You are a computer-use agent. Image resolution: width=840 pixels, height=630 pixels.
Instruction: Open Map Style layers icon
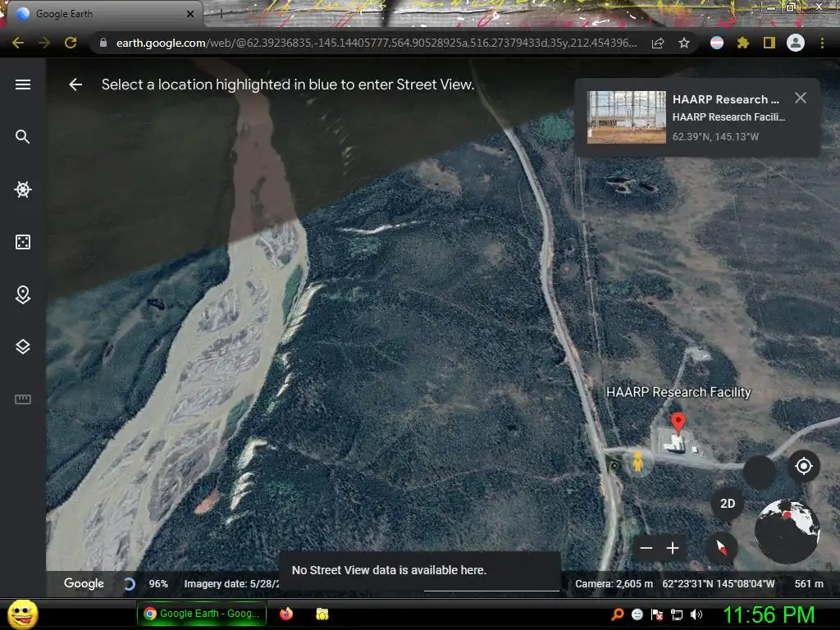point(22,347)
